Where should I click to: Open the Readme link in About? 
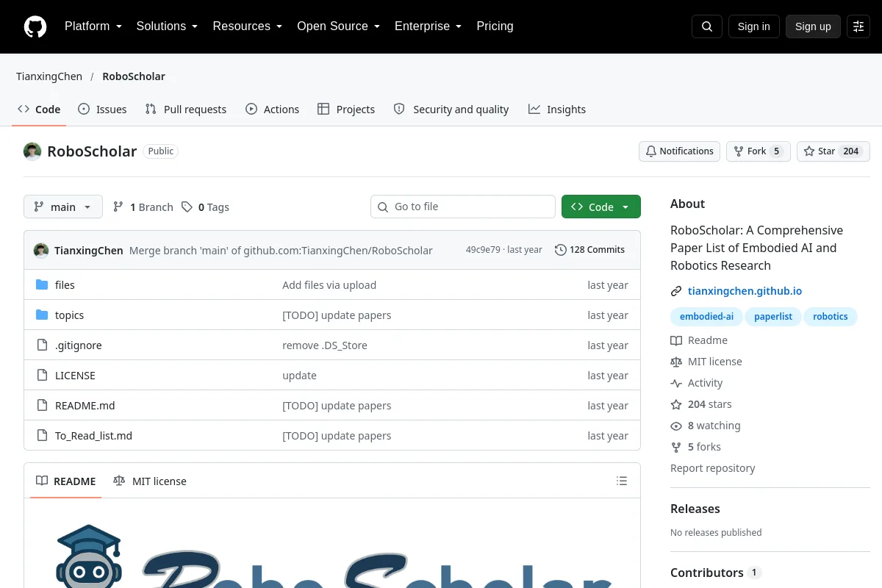click(699, 340)
